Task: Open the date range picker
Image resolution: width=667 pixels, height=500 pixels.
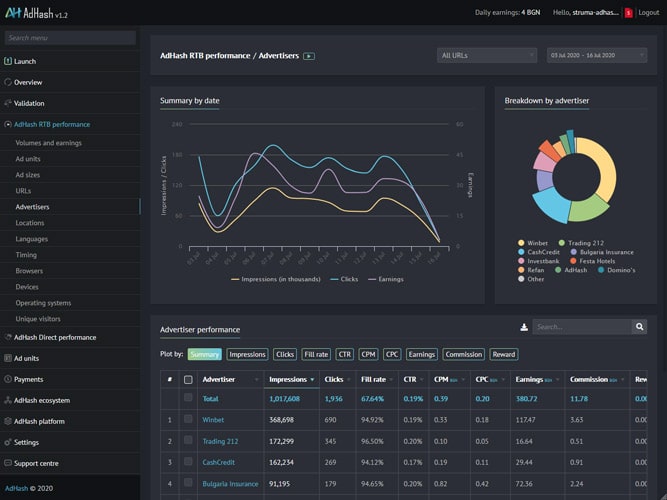Action: click(596, 56)
